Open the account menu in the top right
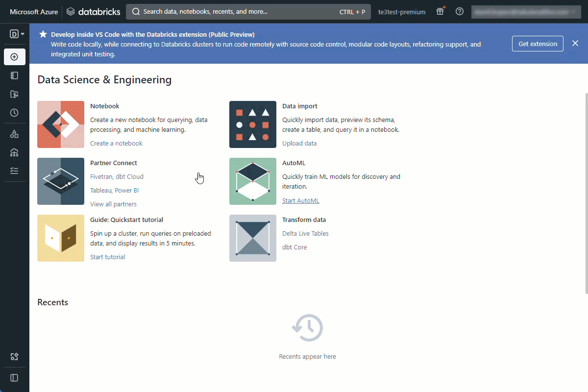The height and width of the screenshot is (392, 588). (526, 11)
